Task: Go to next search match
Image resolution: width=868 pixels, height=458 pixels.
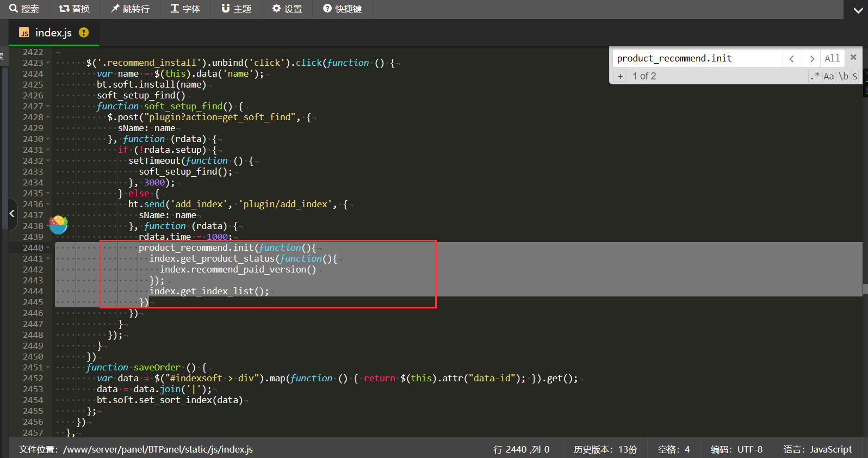Action: (811, 58)
